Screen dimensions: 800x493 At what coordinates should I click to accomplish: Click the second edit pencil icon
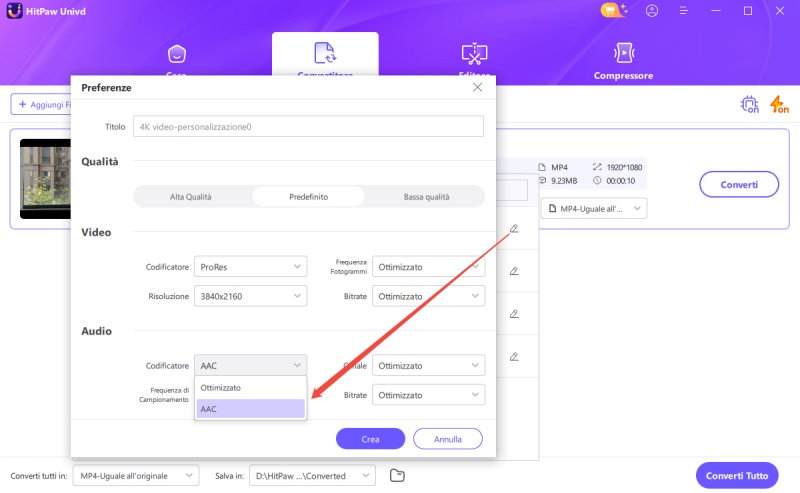[514, 271]
